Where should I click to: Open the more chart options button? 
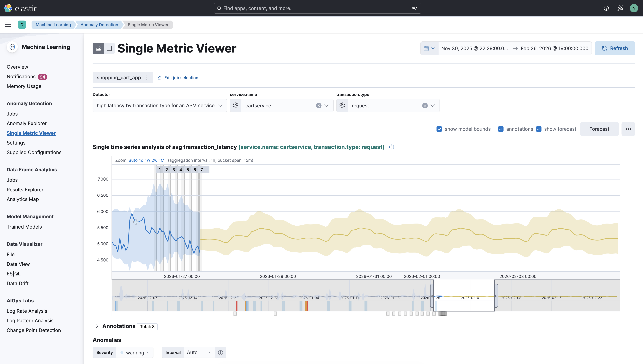coord(628,129)
